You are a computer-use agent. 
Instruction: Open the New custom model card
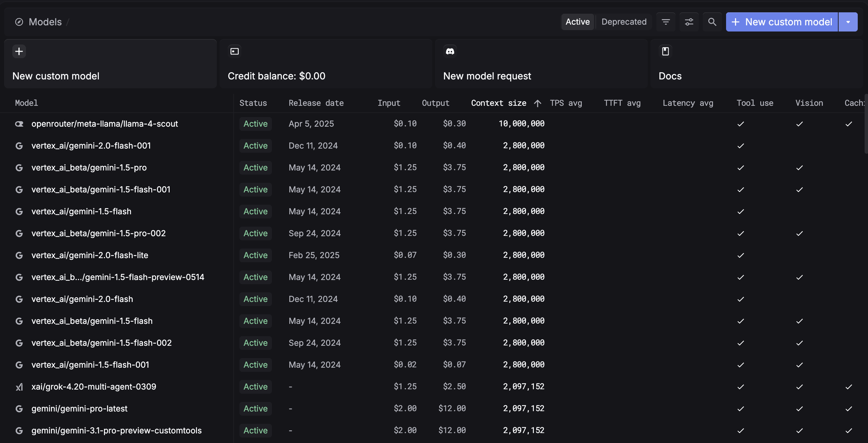(x=110, y=64)
